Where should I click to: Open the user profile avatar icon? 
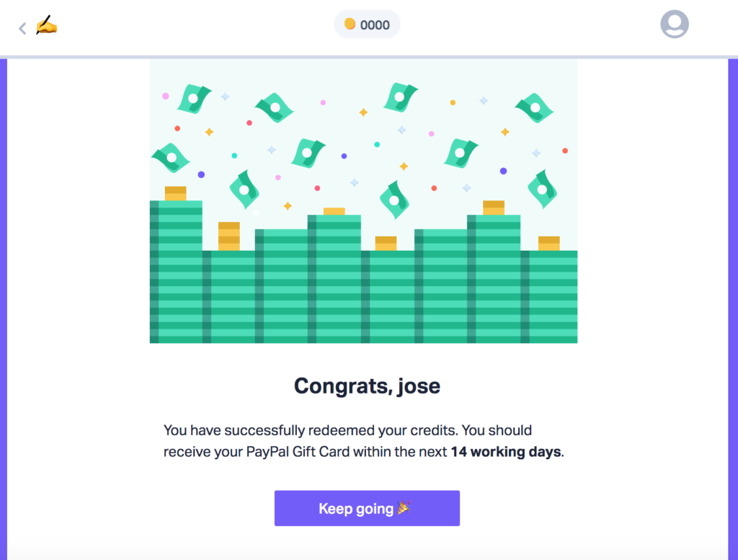674,24
